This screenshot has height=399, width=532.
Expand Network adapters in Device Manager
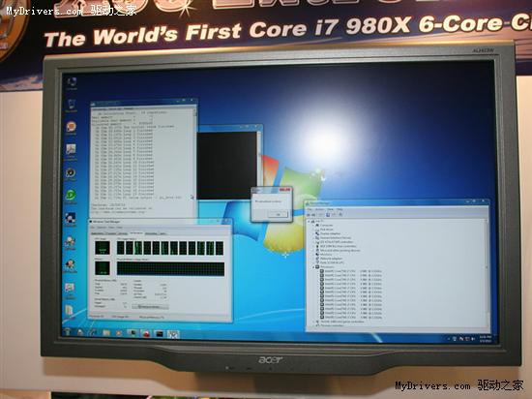[x=313, y=259]
